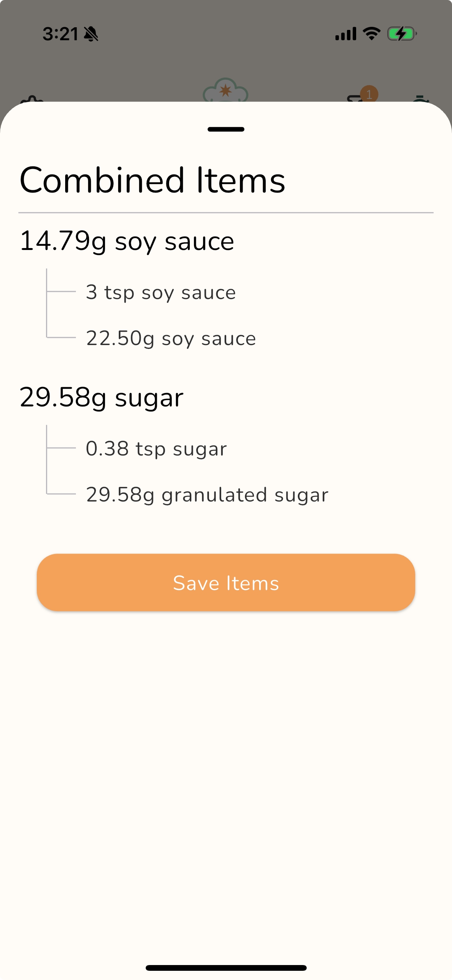Tap the 29.58g granulated sugar sub-item

(207, 495)
